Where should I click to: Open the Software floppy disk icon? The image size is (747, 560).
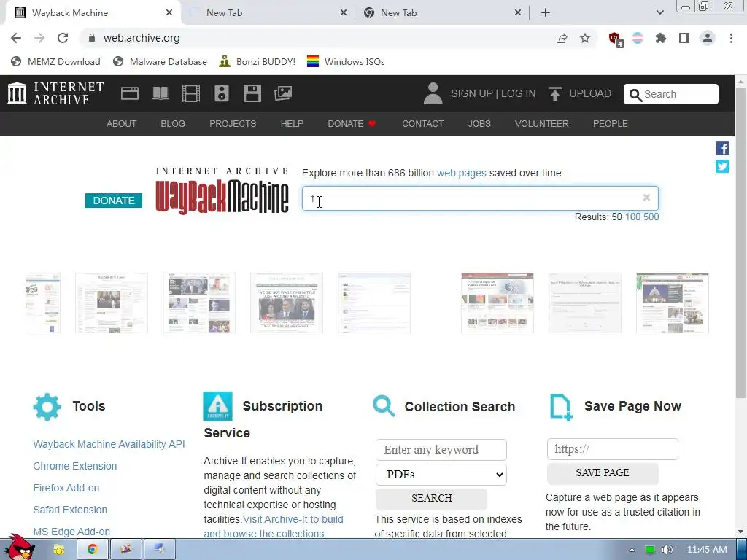pyautogui.click(x=252, y=93)
